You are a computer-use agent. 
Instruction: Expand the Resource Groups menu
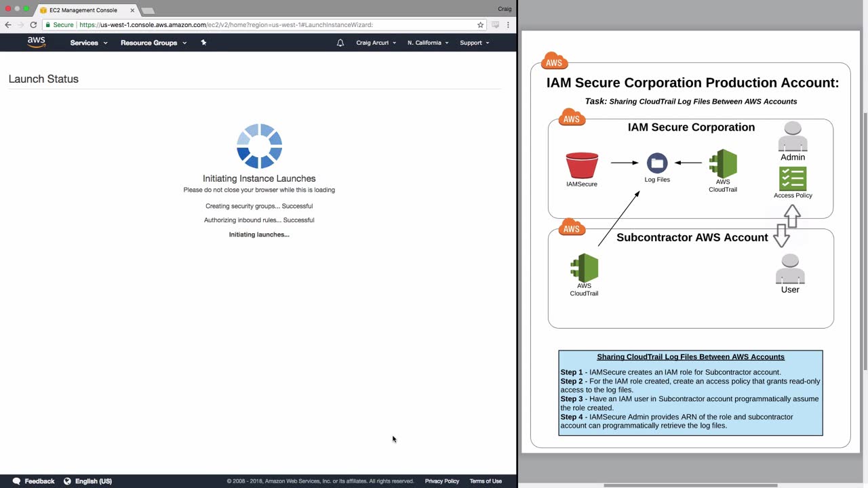pos(153,43)
